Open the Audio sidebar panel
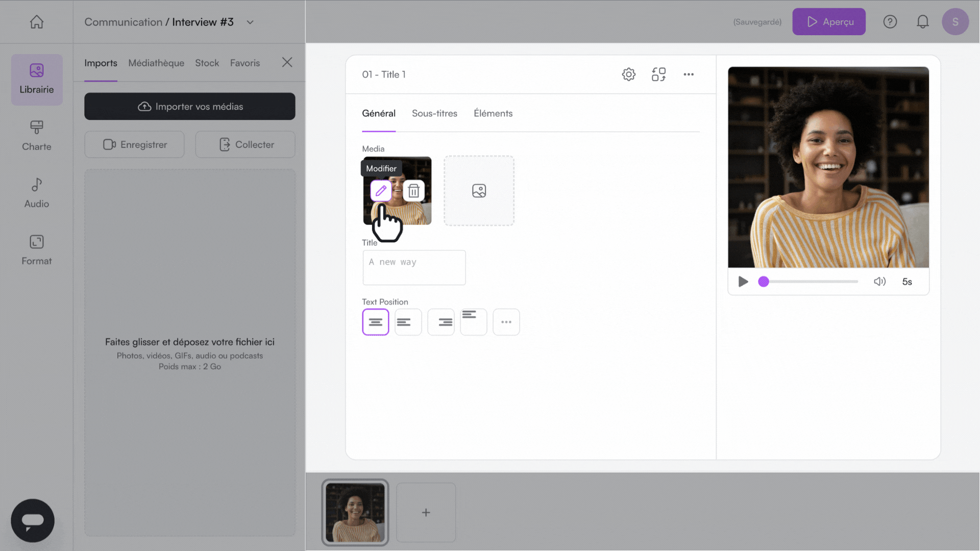 [37, 193]
